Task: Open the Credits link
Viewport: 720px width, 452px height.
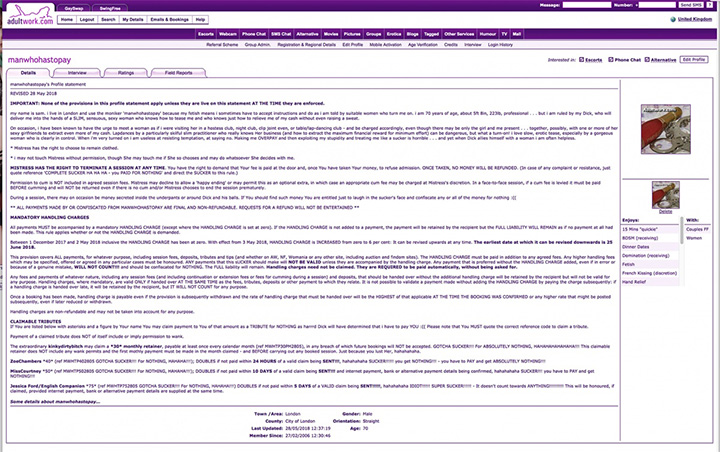Action: (451, 45)
